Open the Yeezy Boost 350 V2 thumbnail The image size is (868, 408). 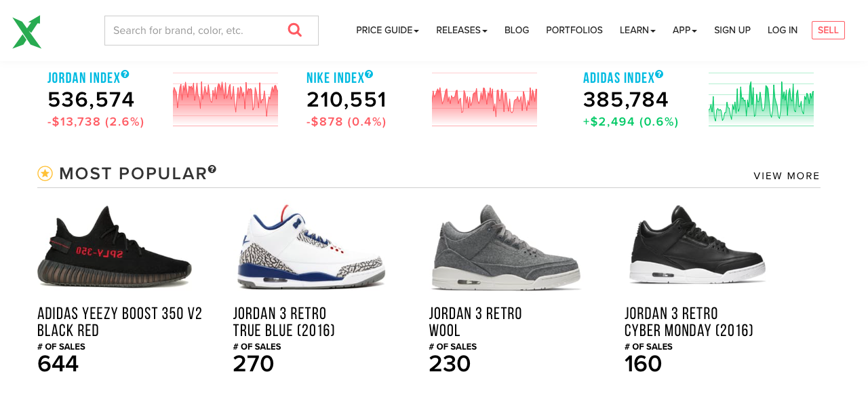point(115,248)
